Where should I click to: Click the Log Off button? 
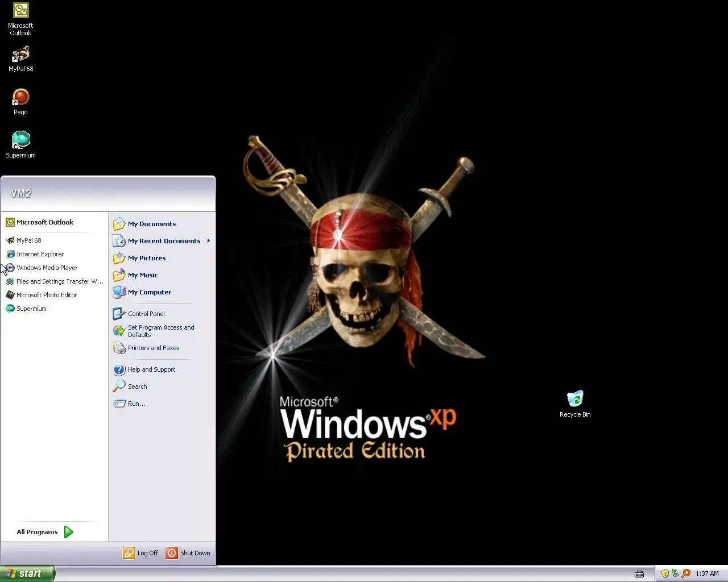(141, 553)
